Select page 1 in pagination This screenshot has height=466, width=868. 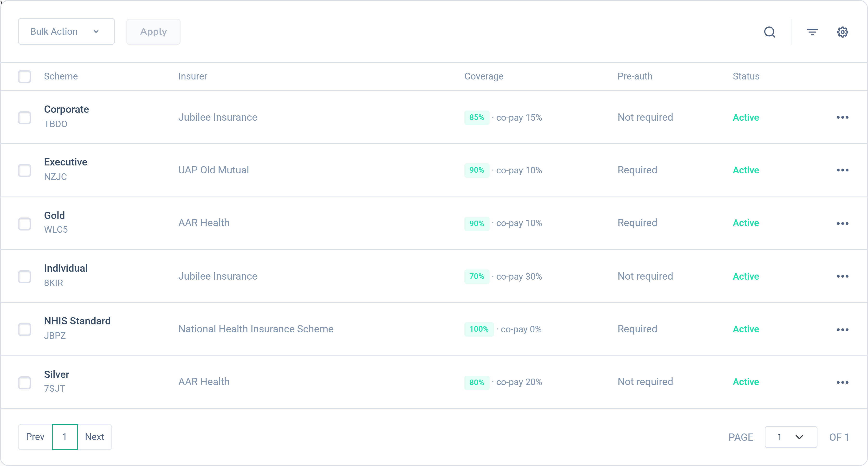65,437
